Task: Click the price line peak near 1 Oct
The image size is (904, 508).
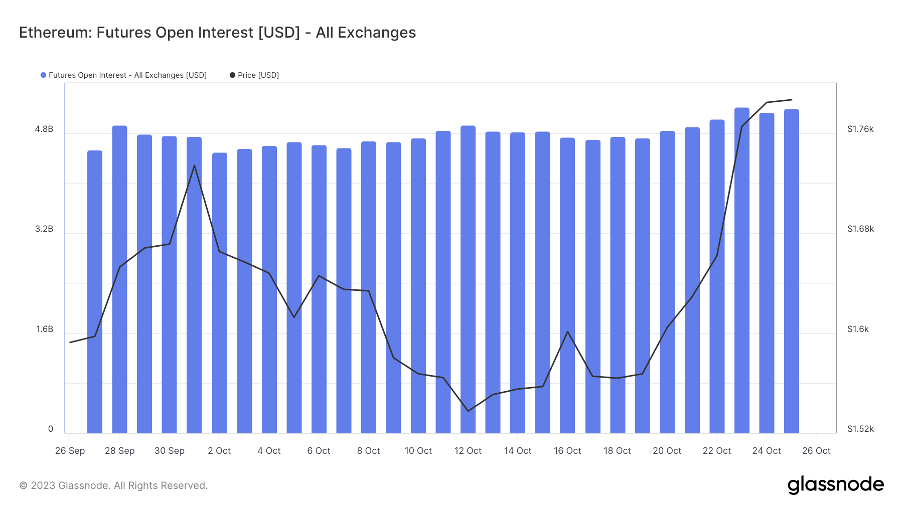Action: tap(194, 166)
